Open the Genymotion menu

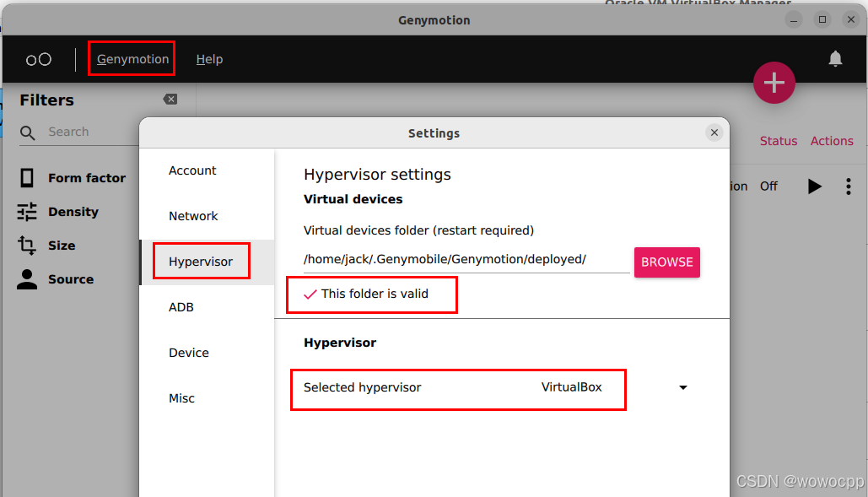click(132, 59)
